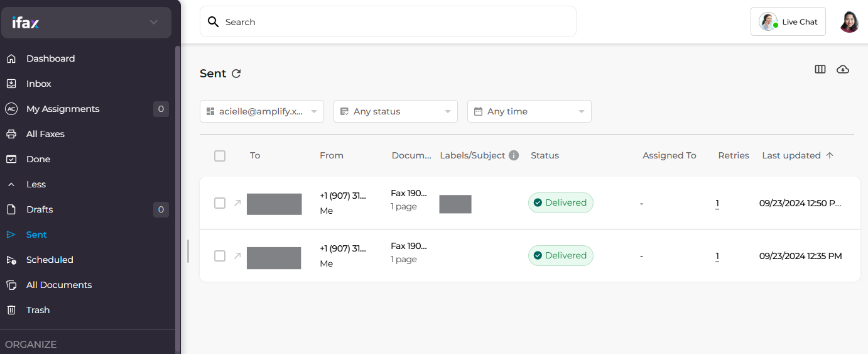Open the user profile avatar
The image size is (868, 354).
[x=849, y=22]
